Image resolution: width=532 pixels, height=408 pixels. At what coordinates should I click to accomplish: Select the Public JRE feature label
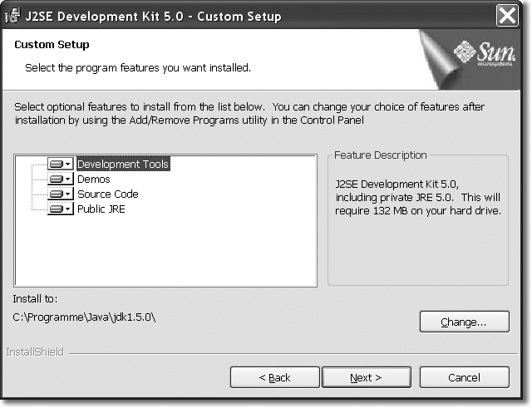[x=101, y=209]
